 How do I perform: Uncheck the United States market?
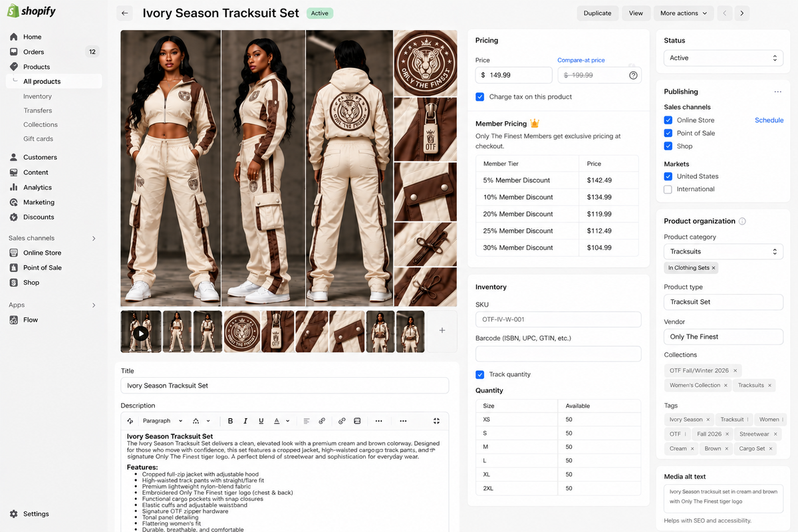pos(668,176)
